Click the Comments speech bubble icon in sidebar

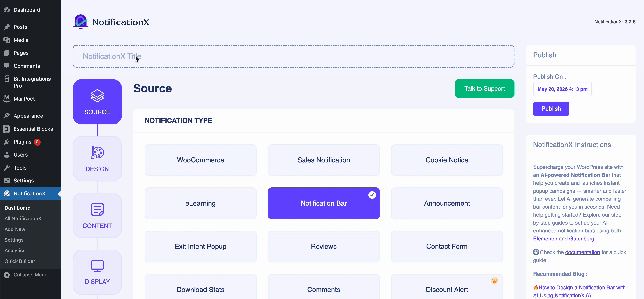7,66
